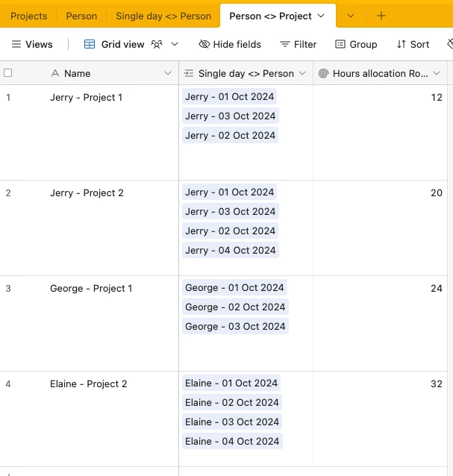The width and height of the screenshot is (453, 476).
Task: Open the Elaine - 01 Oct 2024 chip
Action: [231, 383]
